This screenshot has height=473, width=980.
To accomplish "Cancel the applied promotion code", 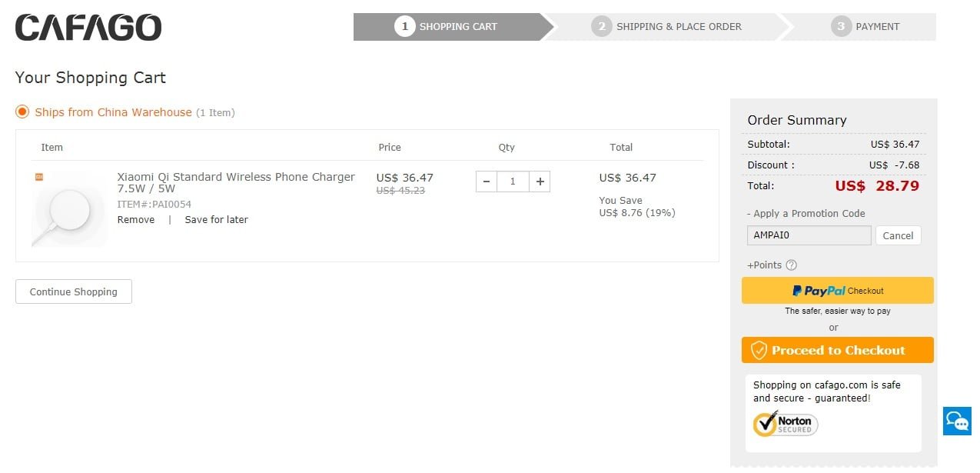I will pos(898,235).
